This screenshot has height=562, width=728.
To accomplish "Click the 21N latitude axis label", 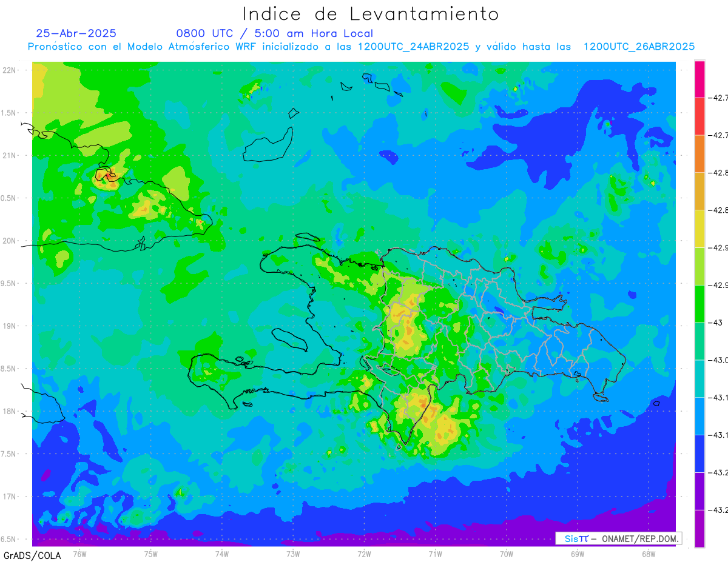I will [10, 155].
